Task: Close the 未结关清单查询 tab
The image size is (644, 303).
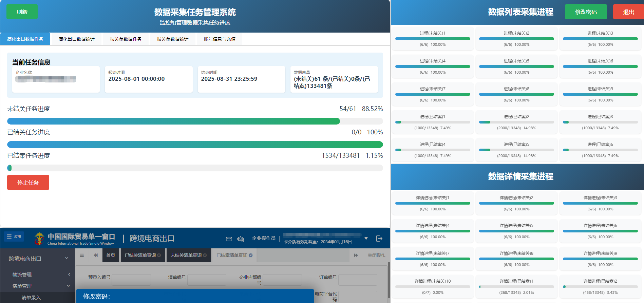Action: click(x=205, y=255)
